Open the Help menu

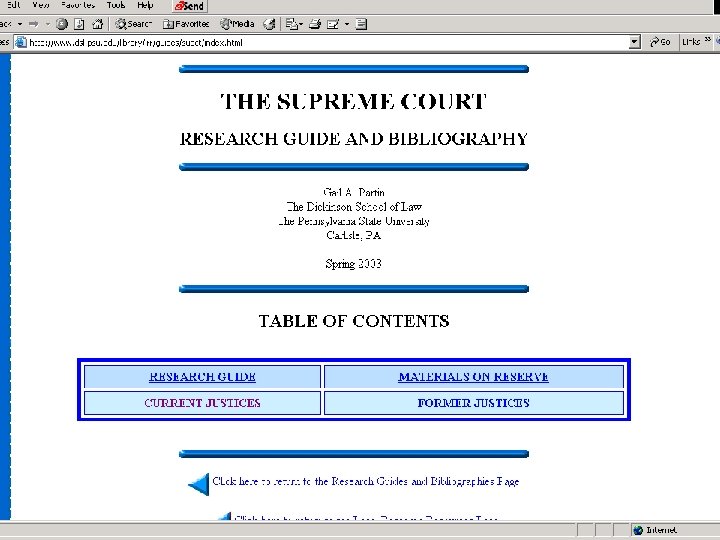(145, 5)
